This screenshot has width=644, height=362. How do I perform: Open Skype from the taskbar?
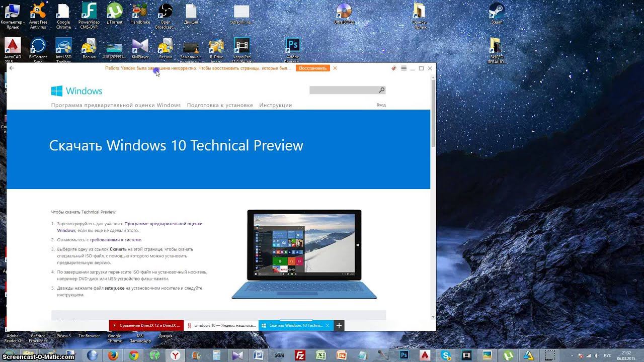(446, 355)
